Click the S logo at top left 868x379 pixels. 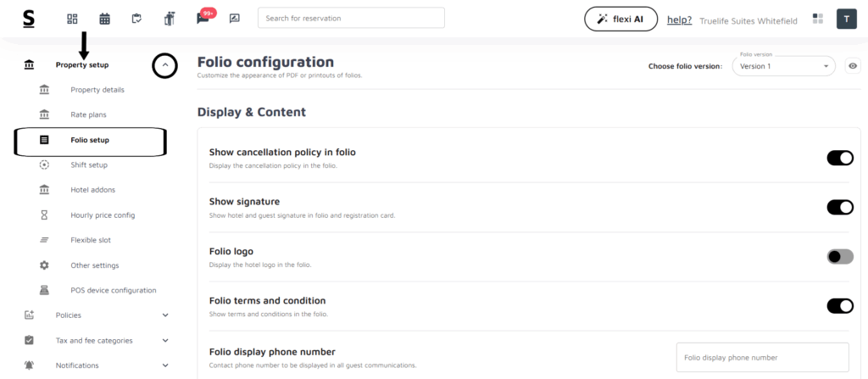pyautogui.click(x=29, y=19)
